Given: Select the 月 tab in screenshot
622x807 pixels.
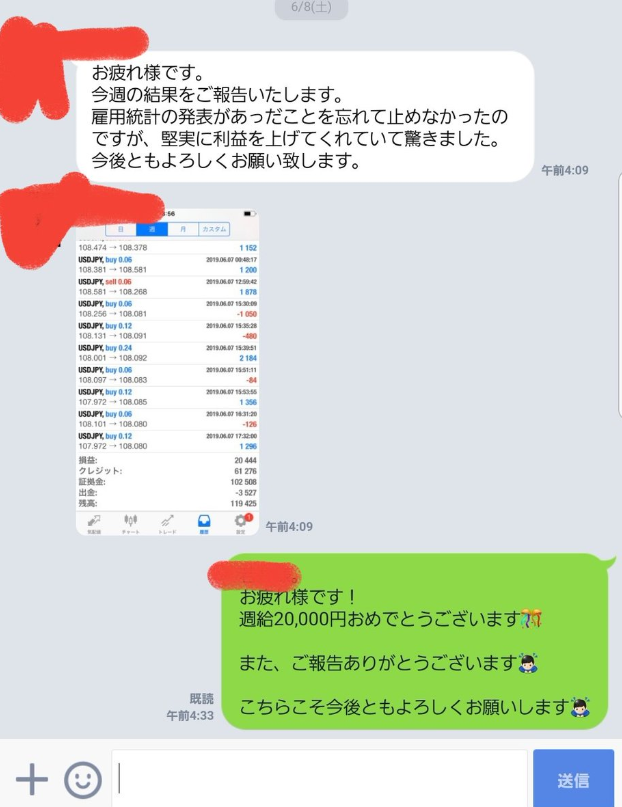Looking at the screenshot, I should pos(183,229).
